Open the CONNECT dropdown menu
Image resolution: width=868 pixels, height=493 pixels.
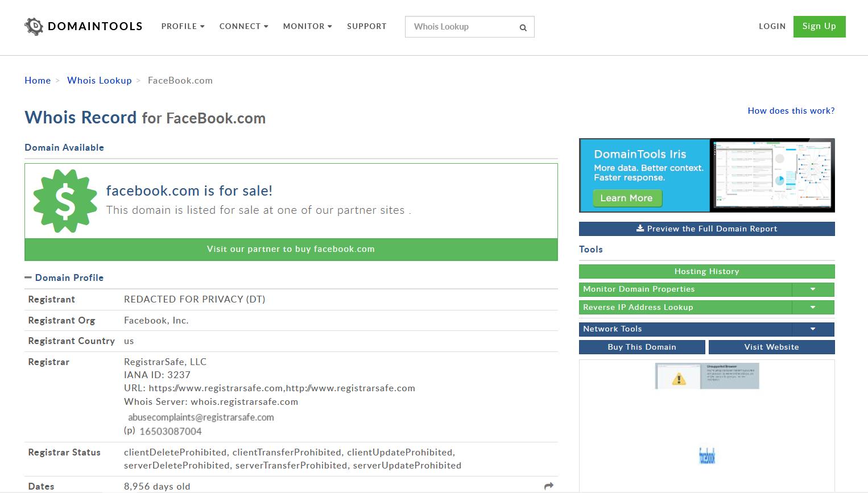point(243,26)
